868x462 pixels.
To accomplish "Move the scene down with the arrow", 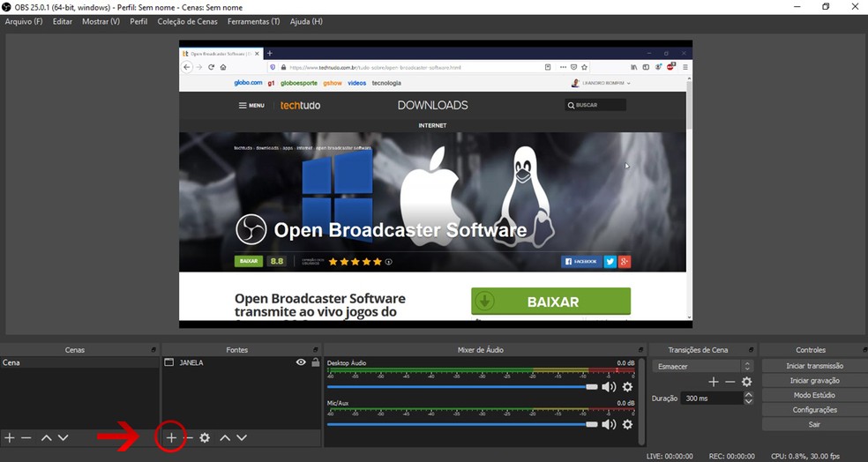I will [64, 437].
